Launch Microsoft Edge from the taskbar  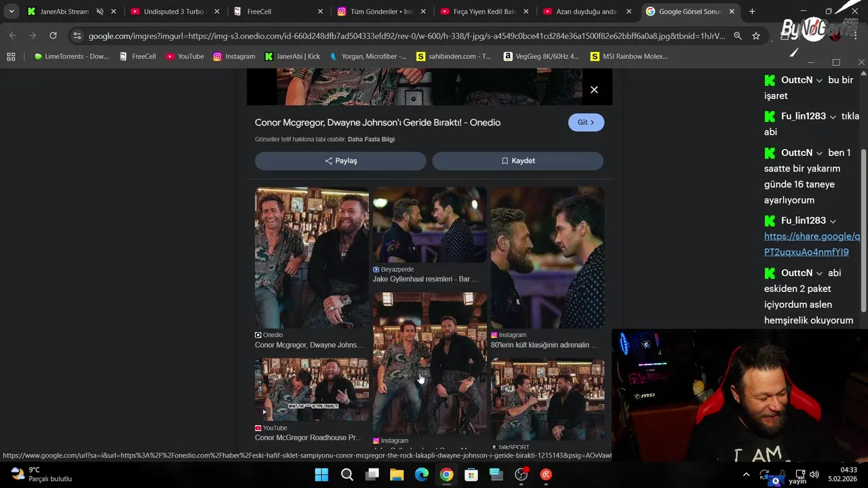click(422, 474)
